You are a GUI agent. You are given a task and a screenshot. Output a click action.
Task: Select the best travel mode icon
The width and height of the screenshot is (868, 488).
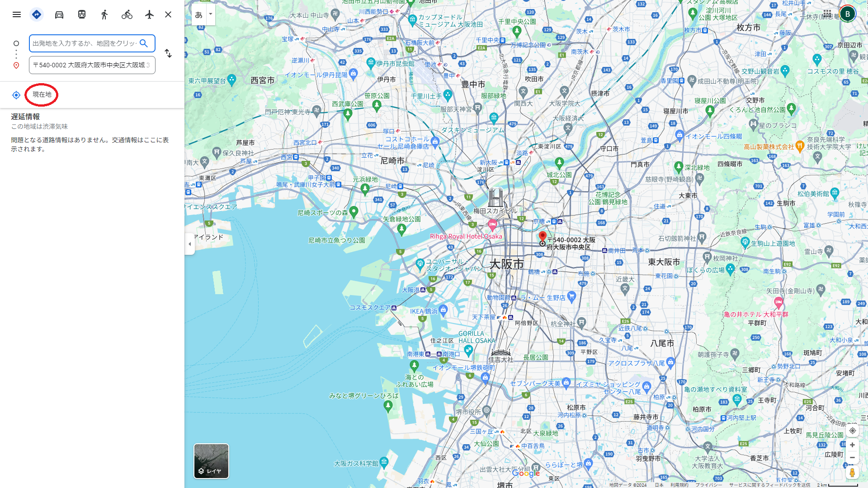pos(37,14)
